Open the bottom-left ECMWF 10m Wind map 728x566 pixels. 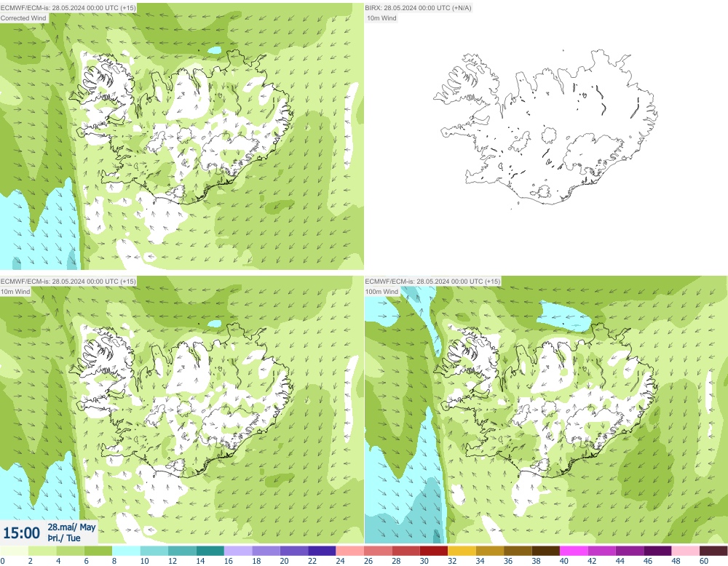click(182, 410)
